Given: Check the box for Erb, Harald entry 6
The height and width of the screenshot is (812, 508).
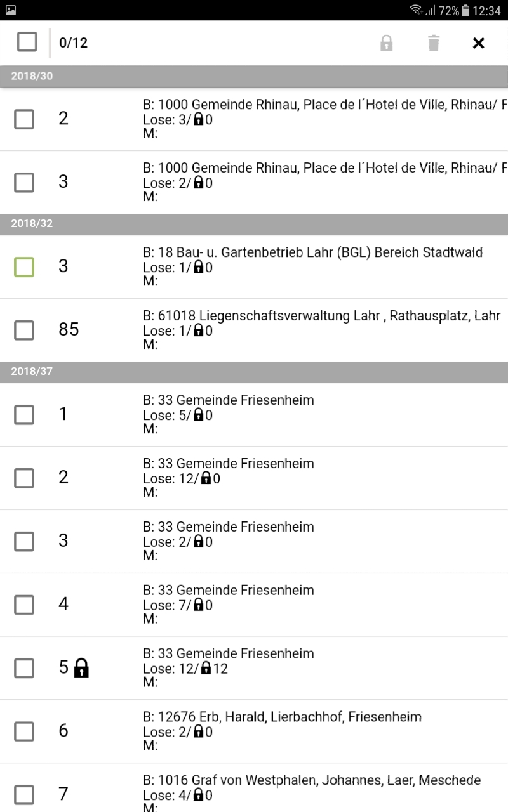Looking at the screenshot, I should (24, 731).
